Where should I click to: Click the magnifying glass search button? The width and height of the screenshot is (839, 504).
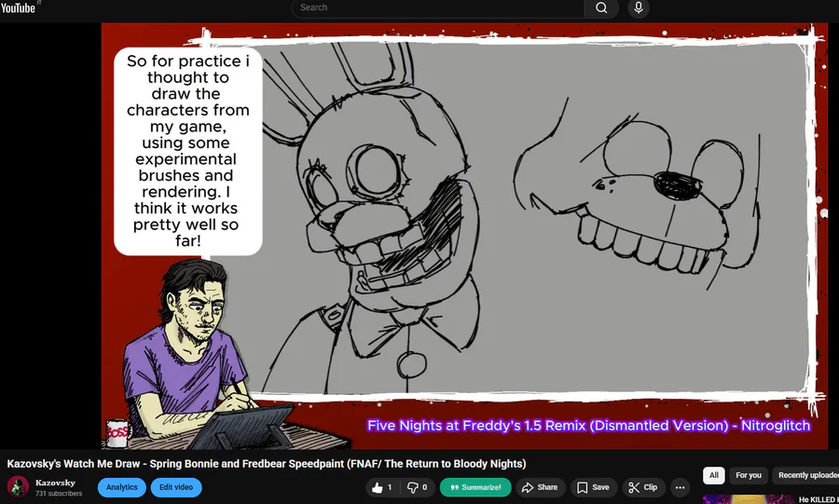(601, 7)
